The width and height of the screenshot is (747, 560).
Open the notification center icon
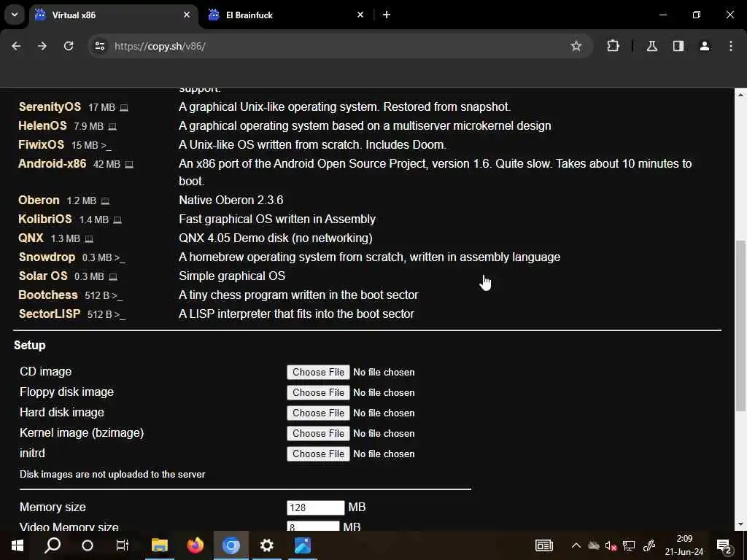(x=724, y=546)
